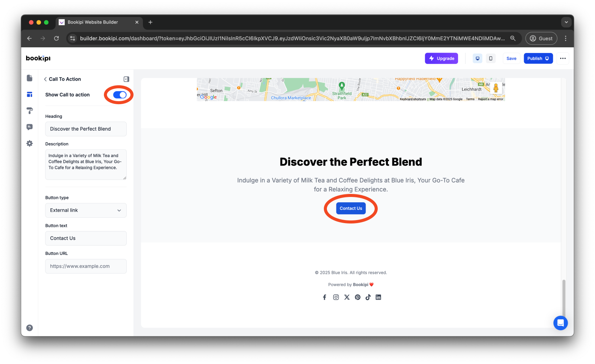This screenshot has width=595, height=364.
Task: Click Report a map error link
Action: pos(490,99)
